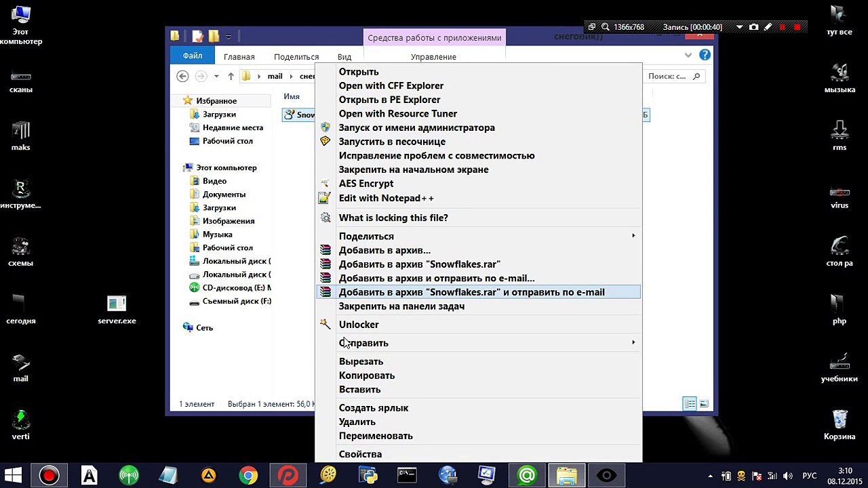868x488 pixels.
Task: Choose 'Добавить в архив...' option
Action: [x=479, y=250]
